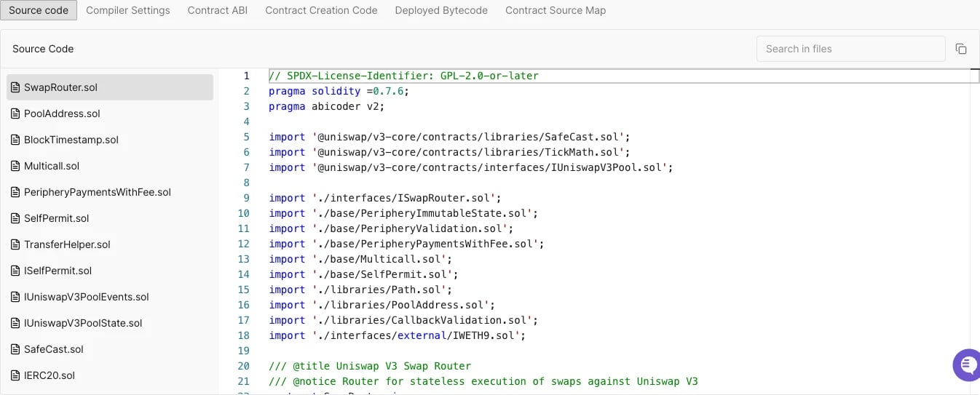
Task: Open PeripheryPaymentsWithFee.sol file
Action: pos(110,192)
